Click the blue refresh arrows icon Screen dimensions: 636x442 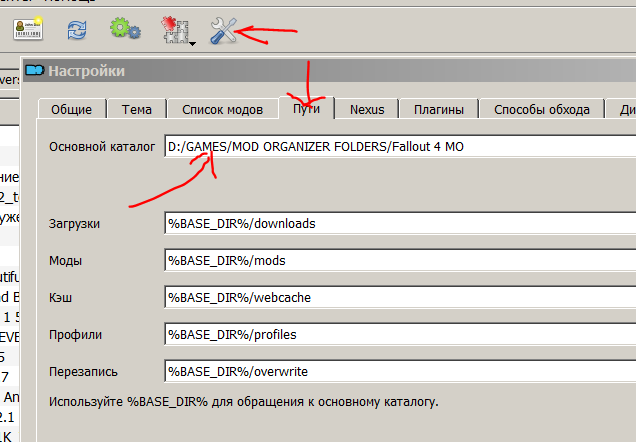(x=77, y=31)
